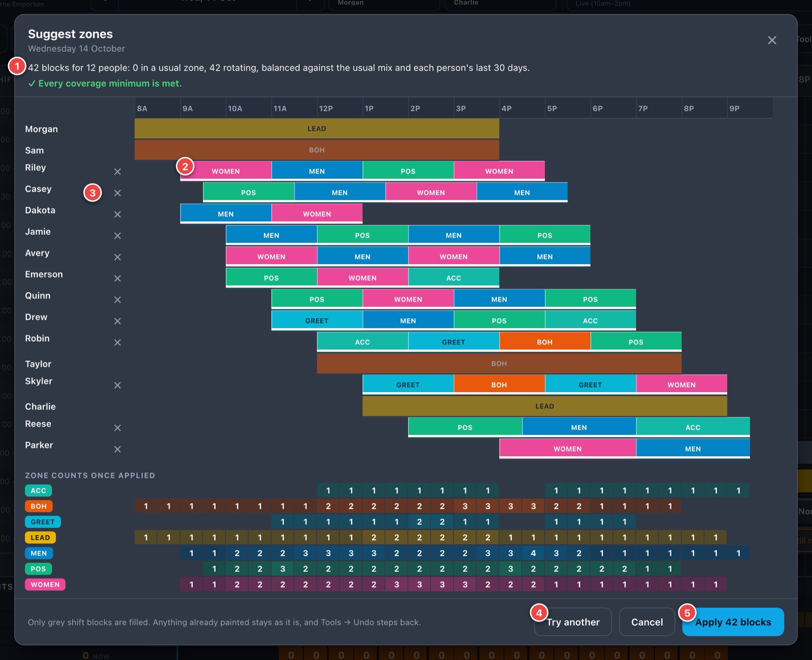Click Skyler's X remove icon
Image resolution: width=812 pixels, height=660 pixels.
pyautogui.click(x=117, y=385)
